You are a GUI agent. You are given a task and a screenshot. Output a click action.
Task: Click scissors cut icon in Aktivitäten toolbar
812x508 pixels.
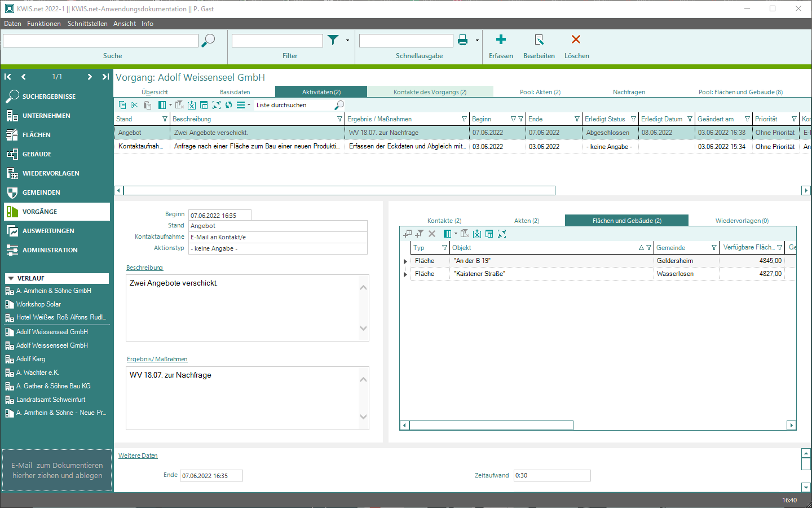coord(134,105)
